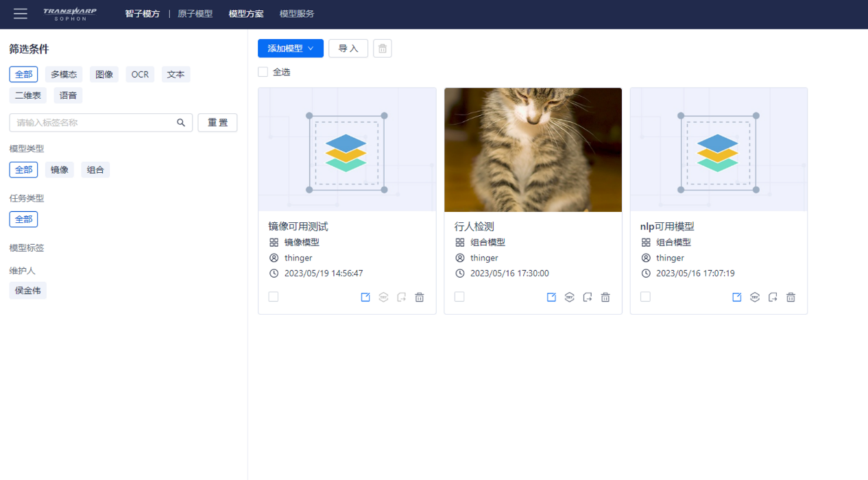868x480 pixels.
Task: Click the search magnifier in tag field
Action: pos(181,123)
